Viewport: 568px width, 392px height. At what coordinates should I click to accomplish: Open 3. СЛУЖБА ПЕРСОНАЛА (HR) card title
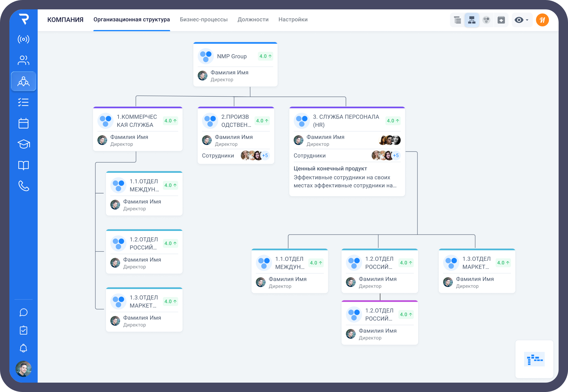(346, 121)
